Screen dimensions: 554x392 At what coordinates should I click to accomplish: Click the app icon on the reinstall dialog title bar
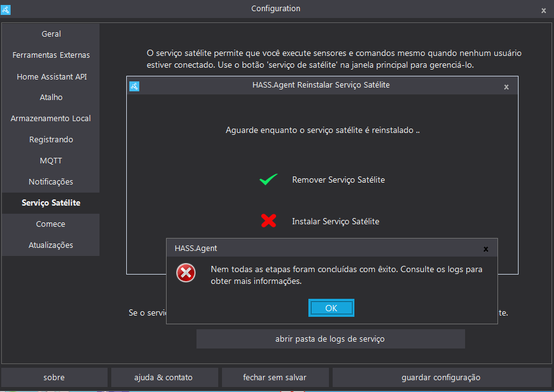click(134, 86)
